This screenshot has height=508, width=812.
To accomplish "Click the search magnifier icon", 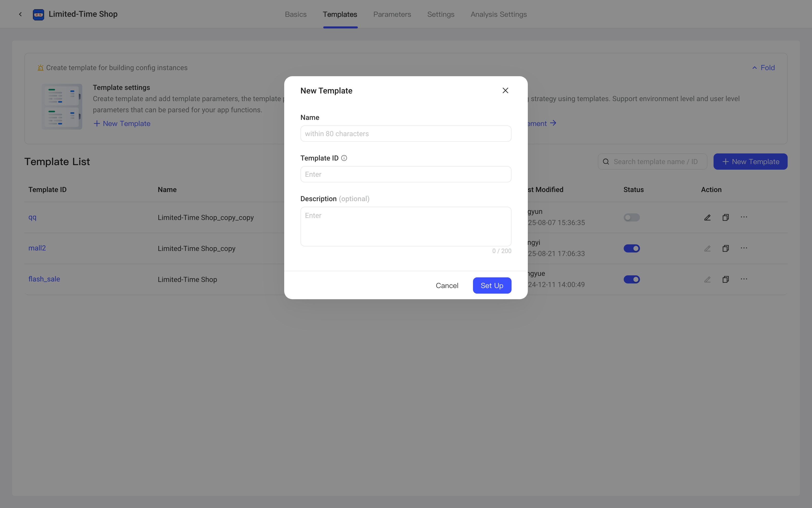I will (x=606, y=162).
